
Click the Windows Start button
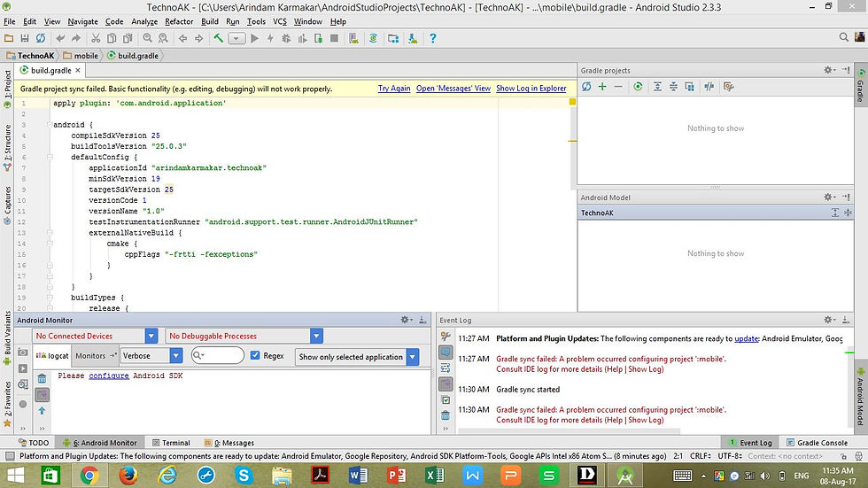click(15, 476)
